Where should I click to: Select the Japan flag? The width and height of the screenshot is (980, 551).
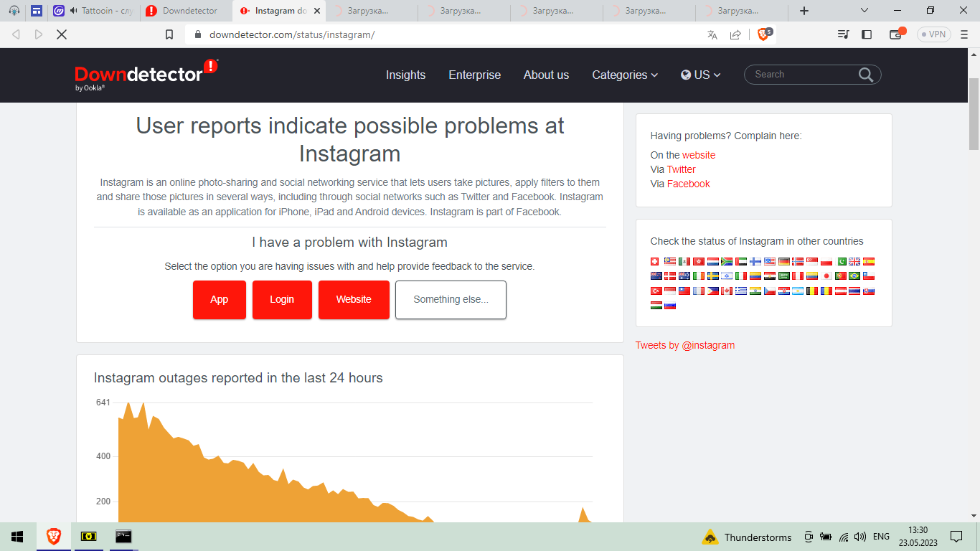pos(826,276)
